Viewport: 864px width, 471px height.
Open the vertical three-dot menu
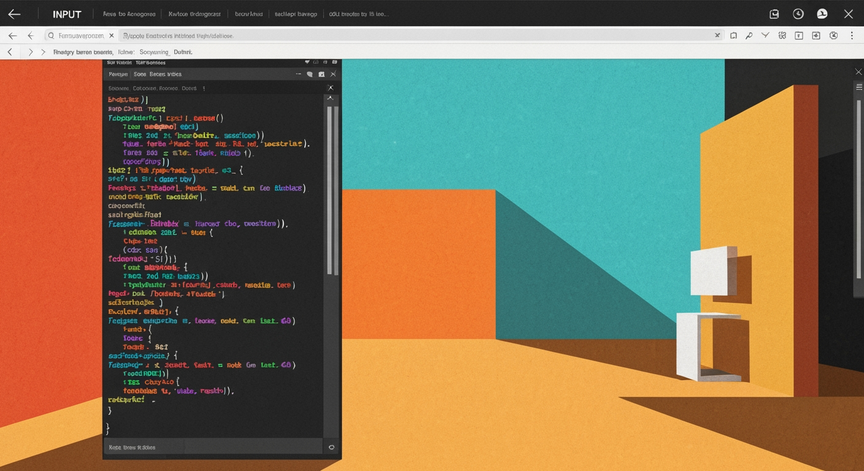tap(852, 35)
